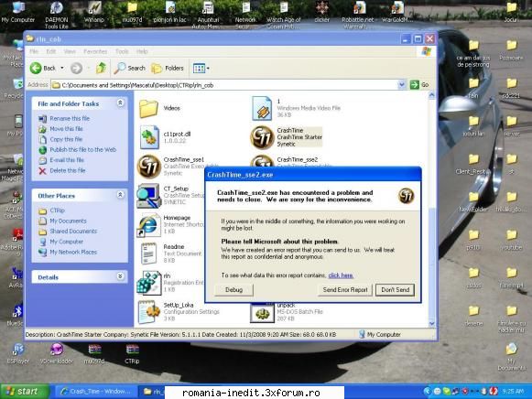Switch to Crash_Time browser window on taskbar
This screenshot has width=532, height=399.
pos(95,392)
